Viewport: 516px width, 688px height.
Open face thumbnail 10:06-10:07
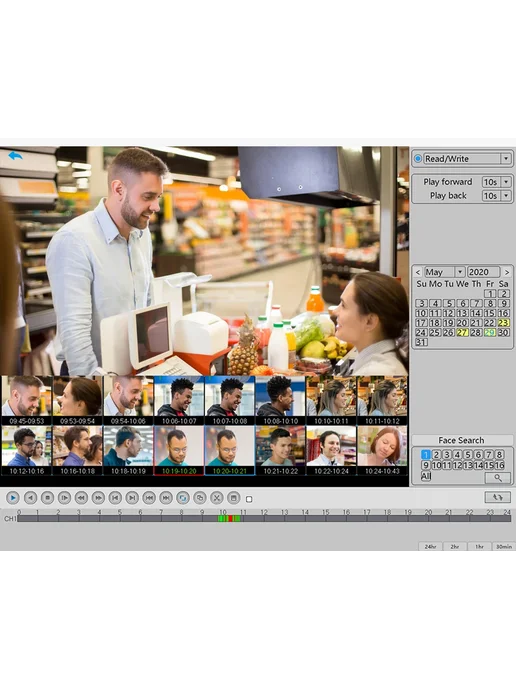[x=179, y=400]
